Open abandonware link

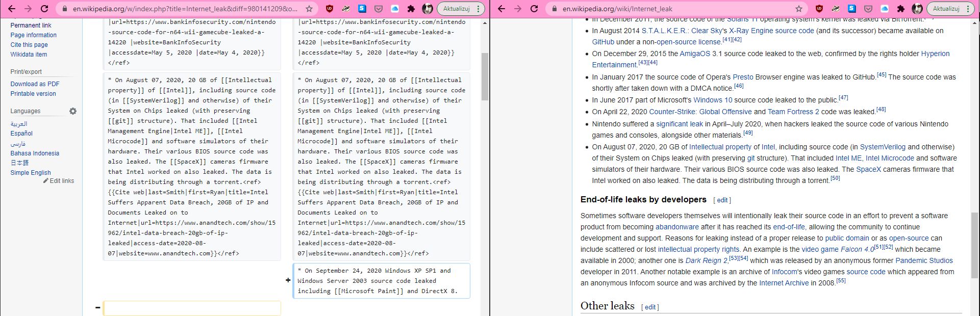tap(677, 227)
